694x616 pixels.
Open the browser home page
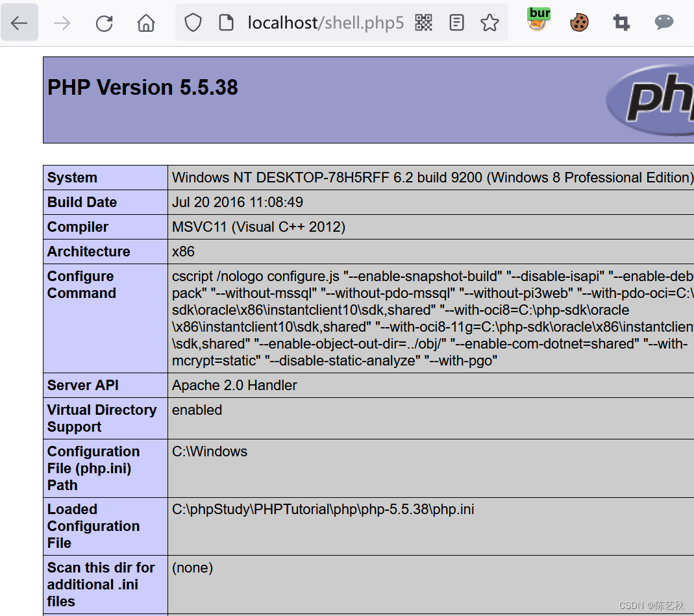(x=146, y=23)
